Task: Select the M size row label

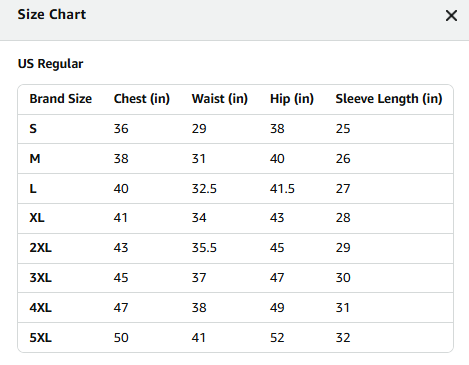Action: click(x=35, y=159)
